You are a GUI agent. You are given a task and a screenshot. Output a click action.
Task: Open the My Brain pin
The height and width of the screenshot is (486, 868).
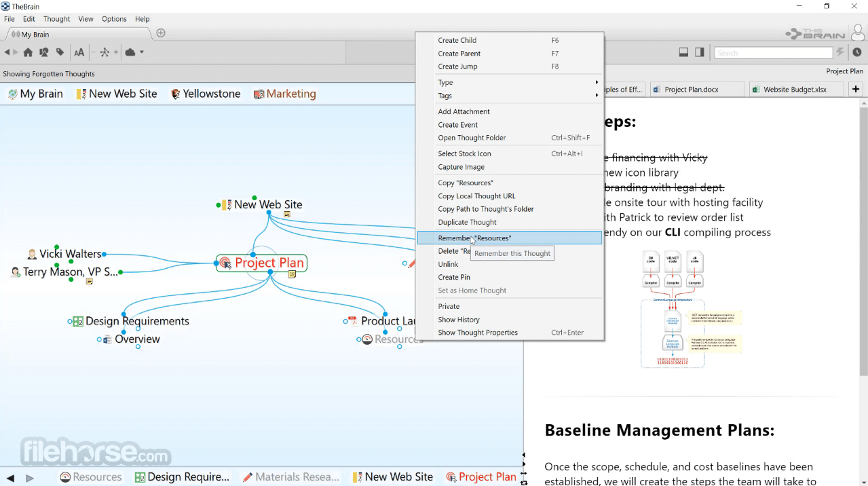coord(35,94)
